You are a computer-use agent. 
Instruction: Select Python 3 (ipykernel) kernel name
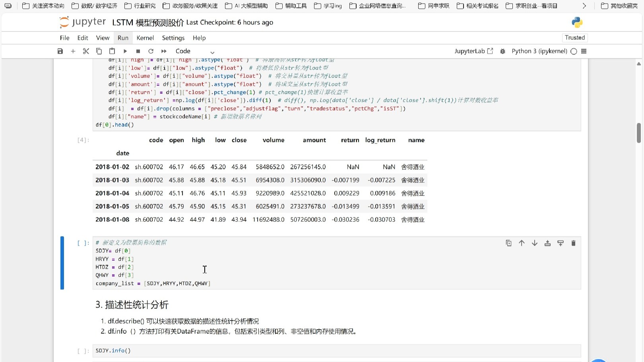pyautogui.click(x=539, y=51)
